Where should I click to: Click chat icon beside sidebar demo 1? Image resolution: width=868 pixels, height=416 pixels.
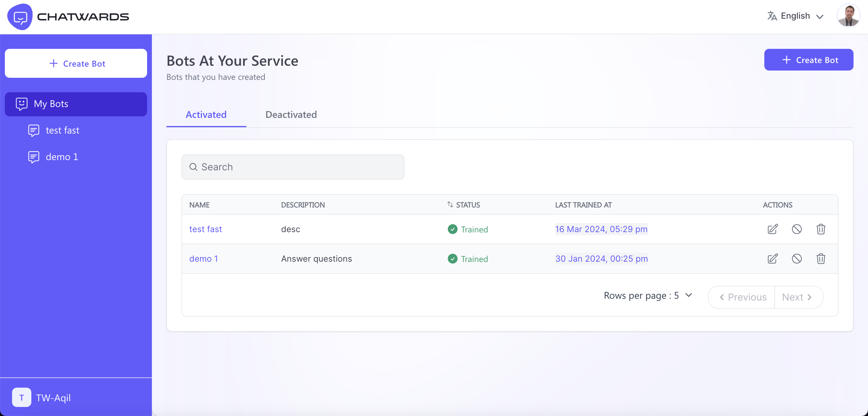click(x=34, y=157)
